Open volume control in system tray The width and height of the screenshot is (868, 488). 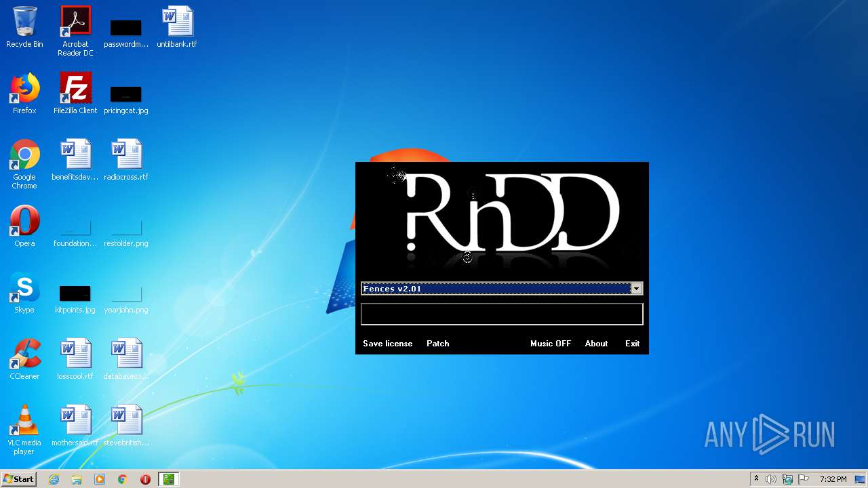[771, 479]
